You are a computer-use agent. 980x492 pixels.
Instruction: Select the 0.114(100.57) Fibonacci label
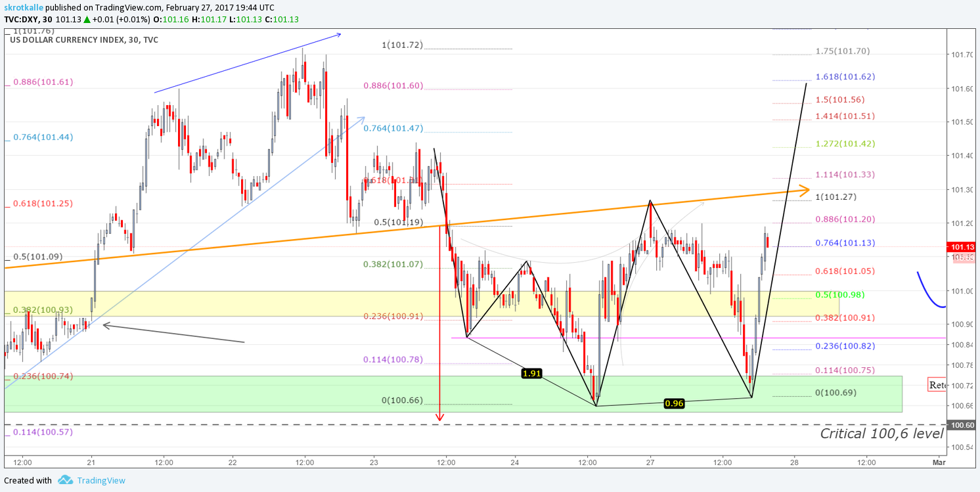pyautogui.click(x=43, y=432)
